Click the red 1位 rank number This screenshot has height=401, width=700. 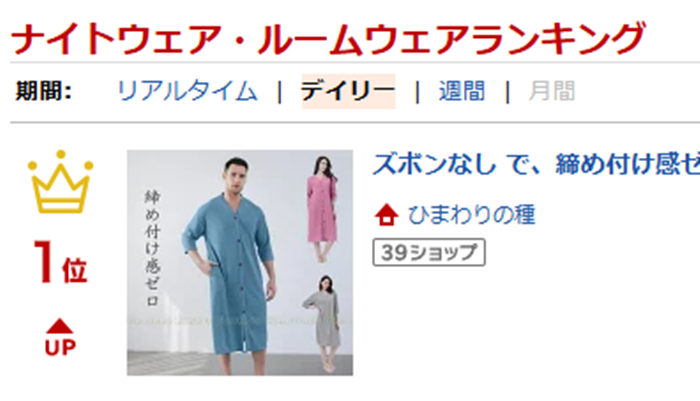(61, 262)
